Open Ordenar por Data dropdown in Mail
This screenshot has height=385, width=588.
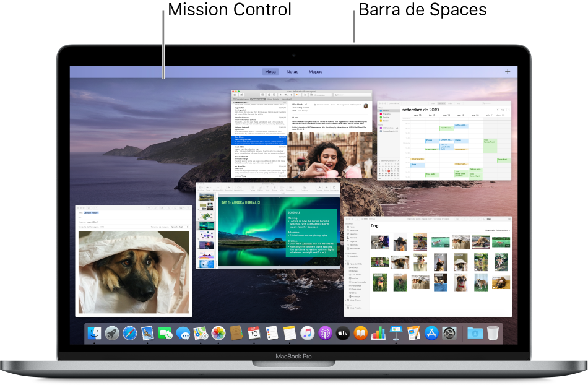click(241, 102)
